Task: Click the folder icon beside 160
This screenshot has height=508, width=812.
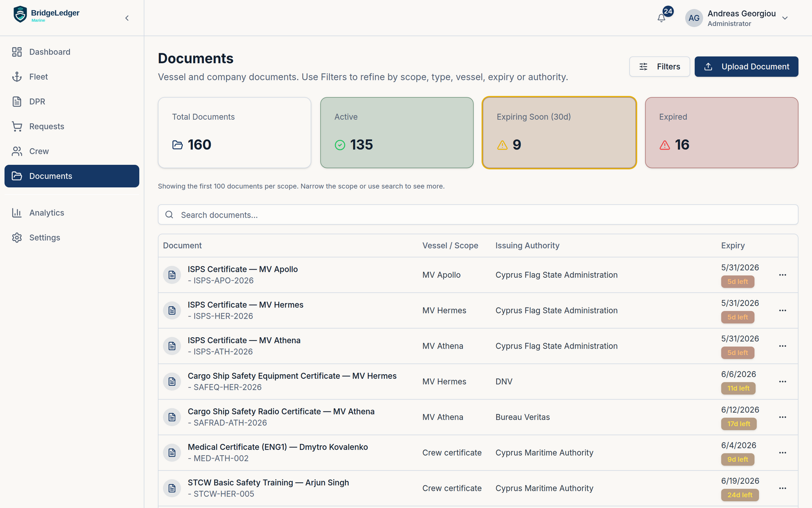Action: point(177,145)
